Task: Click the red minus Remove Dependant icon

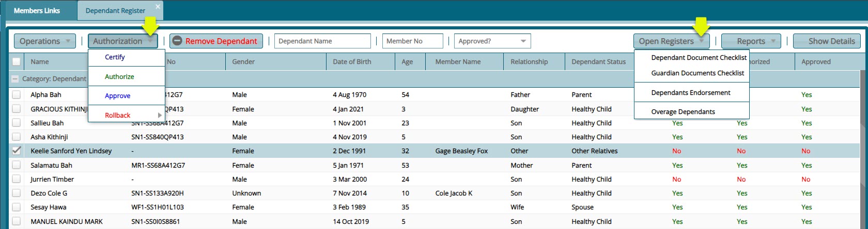Action: point(177,41)
